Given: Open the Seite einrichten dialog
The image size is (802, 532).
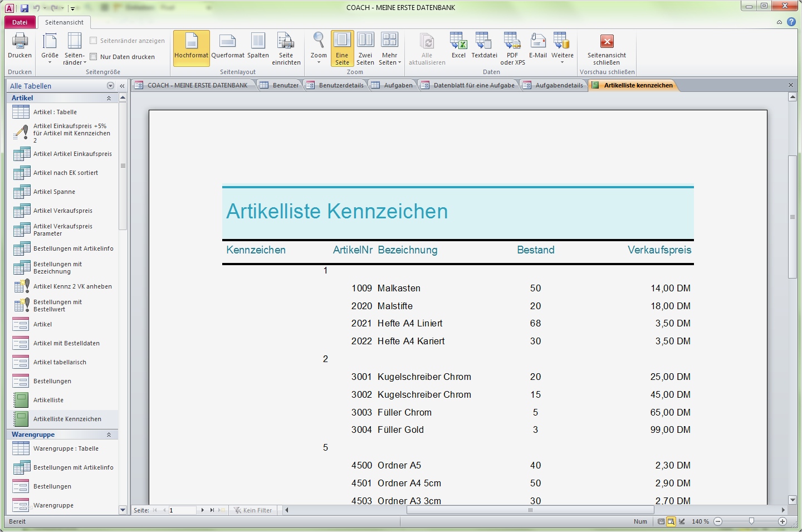Looking at the screenshot, I should 286,47.
